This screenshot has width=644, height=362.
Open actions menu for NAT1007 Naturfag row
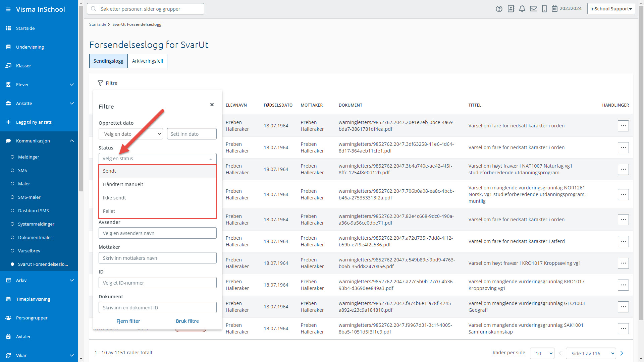(x=623, y=169)
